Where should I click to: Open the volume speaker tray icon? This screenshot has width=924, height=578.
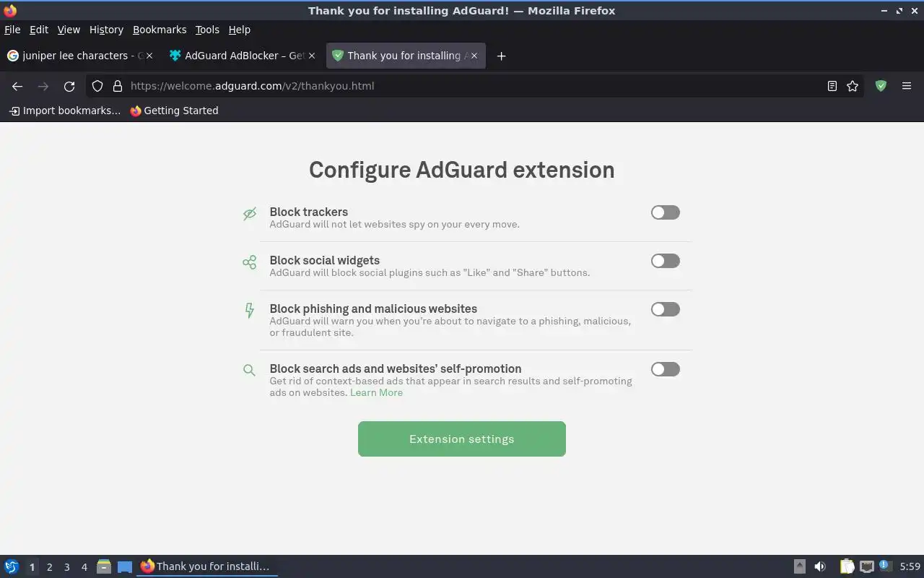point(820,566)
